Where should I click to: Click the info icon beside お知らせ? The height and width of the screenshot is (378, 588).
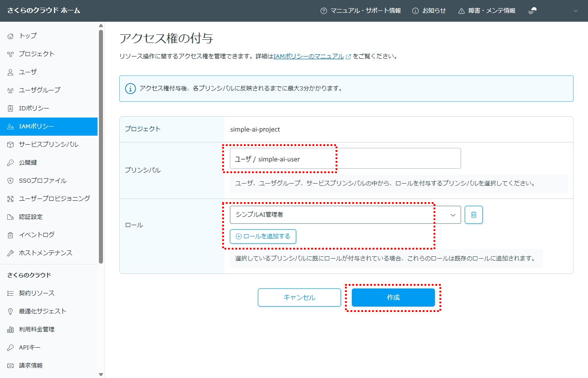415,11
